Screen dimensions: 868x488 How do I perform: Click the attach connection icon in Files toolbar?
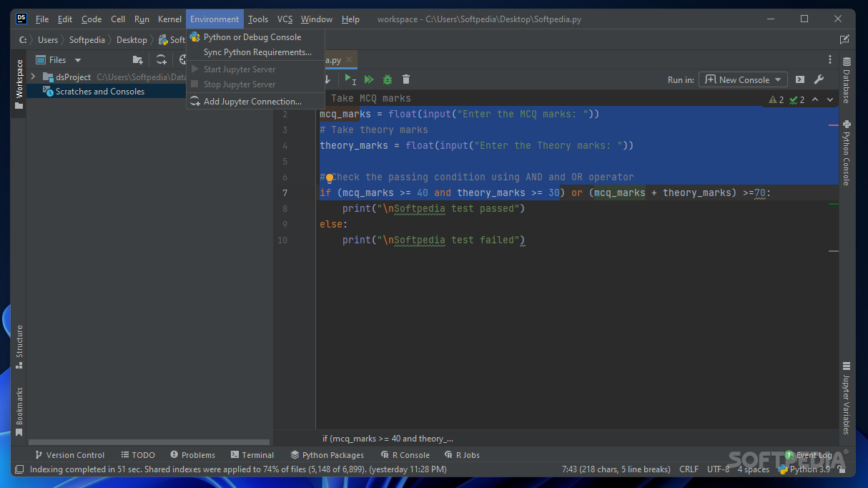pos(162,60)
